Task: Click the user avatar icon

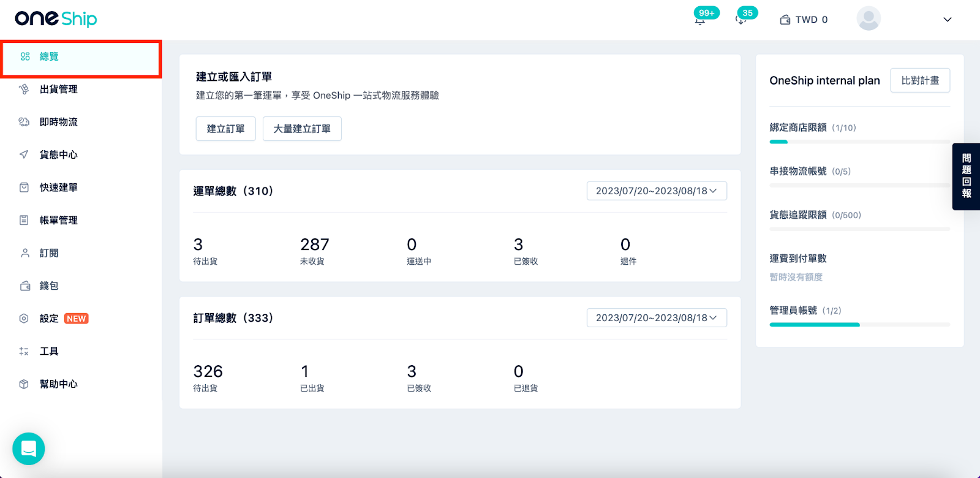Action: coord(869,19)
